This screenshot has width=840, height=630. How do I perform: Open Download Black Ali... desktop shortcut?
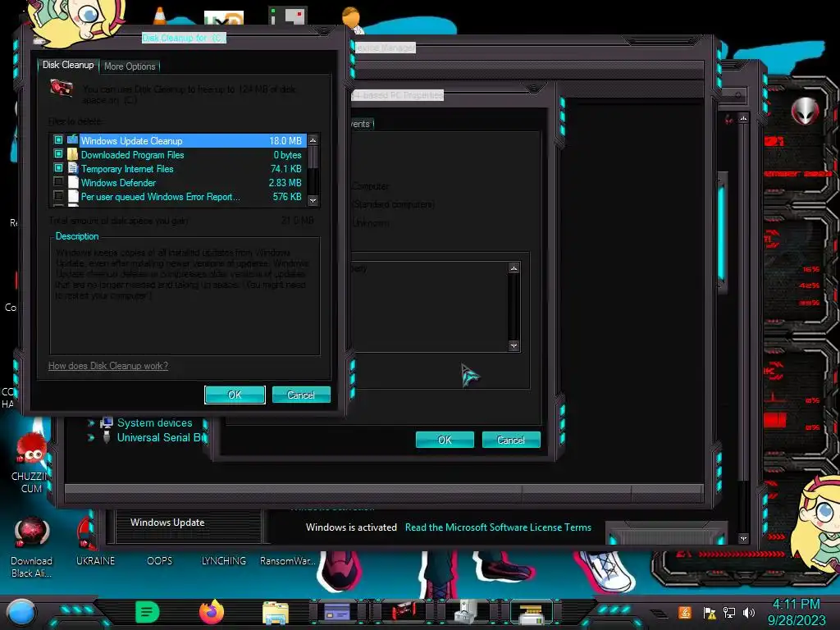point(31,547)
